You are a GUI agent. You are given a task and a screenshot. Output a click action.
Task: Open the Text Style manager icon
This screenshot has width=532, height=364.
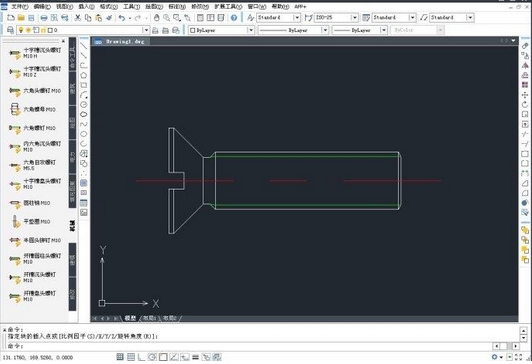[250, 18]
